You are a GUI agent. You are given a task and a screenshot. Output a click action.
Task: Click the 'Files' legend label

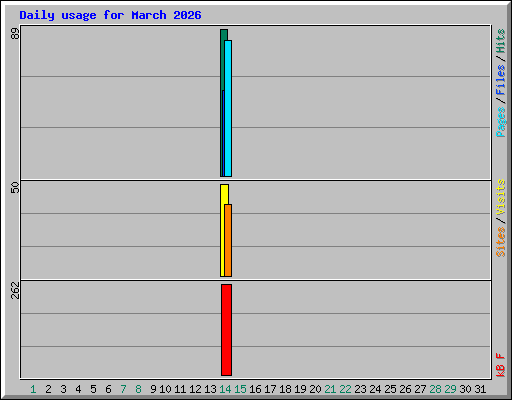coord(500,79)
